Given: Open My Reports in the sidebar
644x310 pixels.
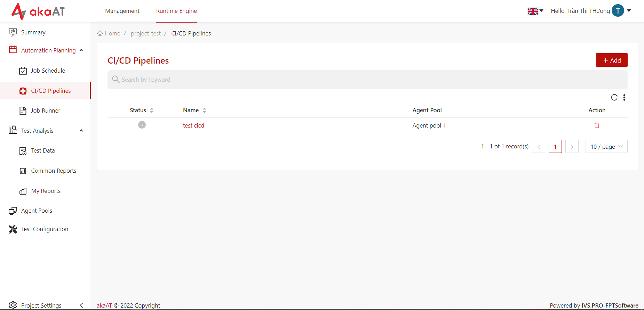Looking at the screenshot, I should pyautogui.click(x=46, y=191).
